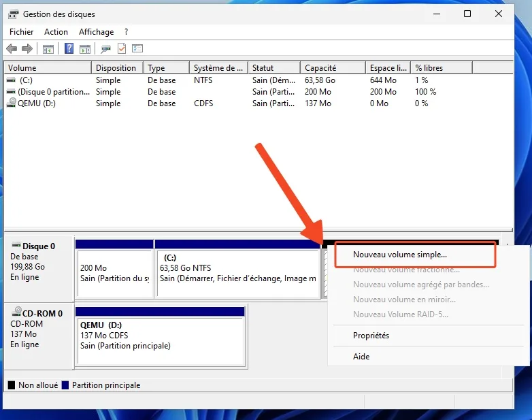The image size is (532, 420).
Task: Click the settings list toolbar icon
Action: 137,48
